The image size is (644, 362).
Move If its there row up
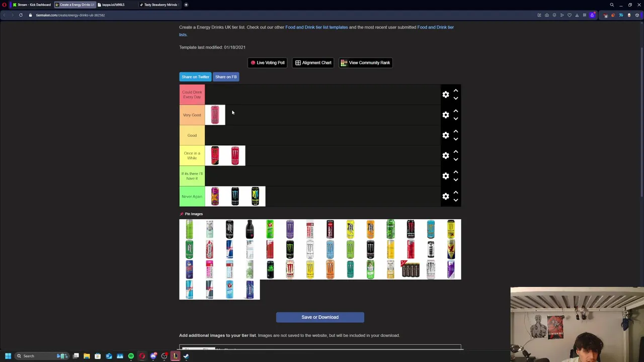(456, 172)
